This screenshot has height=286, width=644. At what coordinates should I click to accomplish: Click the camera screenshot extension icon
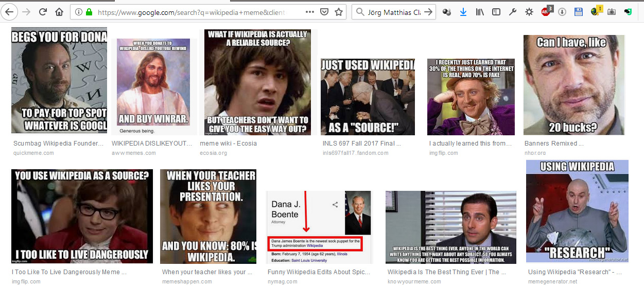pyautogui.click(x=612, y=12)
